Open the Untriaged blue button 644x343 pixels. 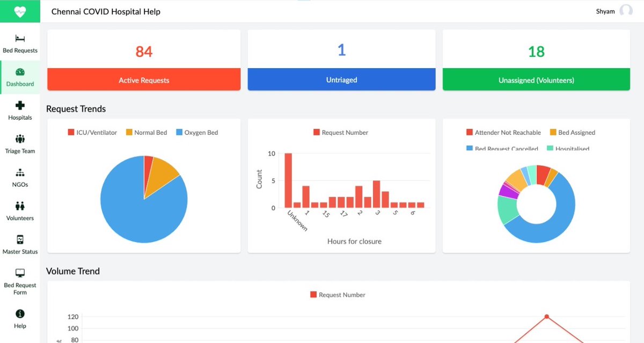point(341,79)
